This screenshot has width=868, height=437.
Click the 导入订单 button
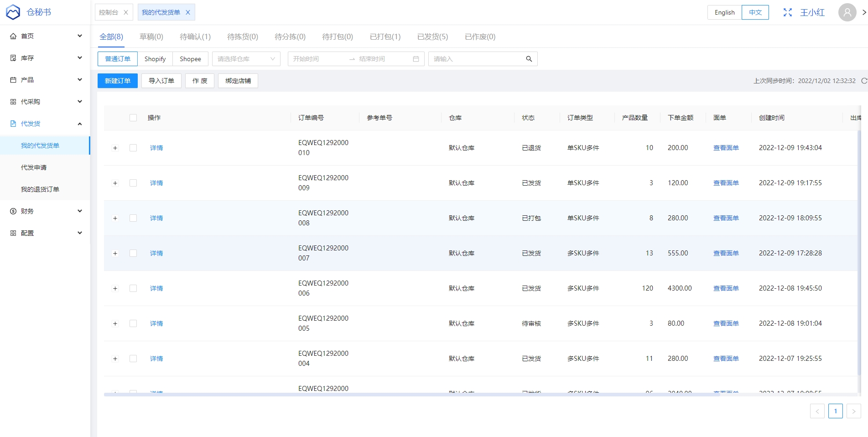click(x=161, y=81)
